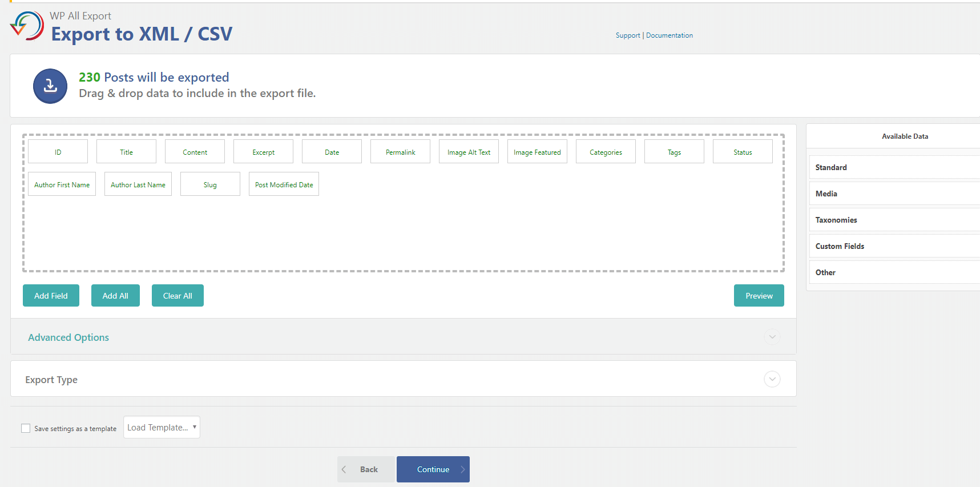Expand the Export Type section chevron
The width and height of the screenshot is (980, 487).
point(772,379)
